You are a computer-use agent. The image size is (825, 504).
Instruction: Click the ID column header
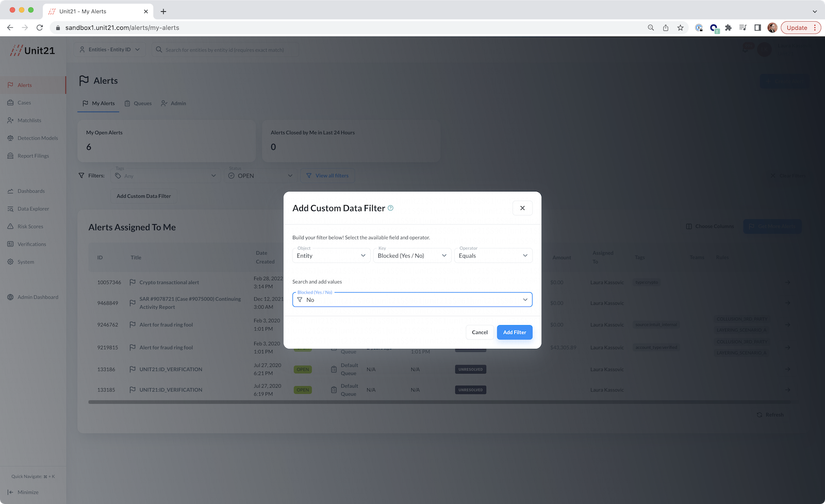coord(100,258)
